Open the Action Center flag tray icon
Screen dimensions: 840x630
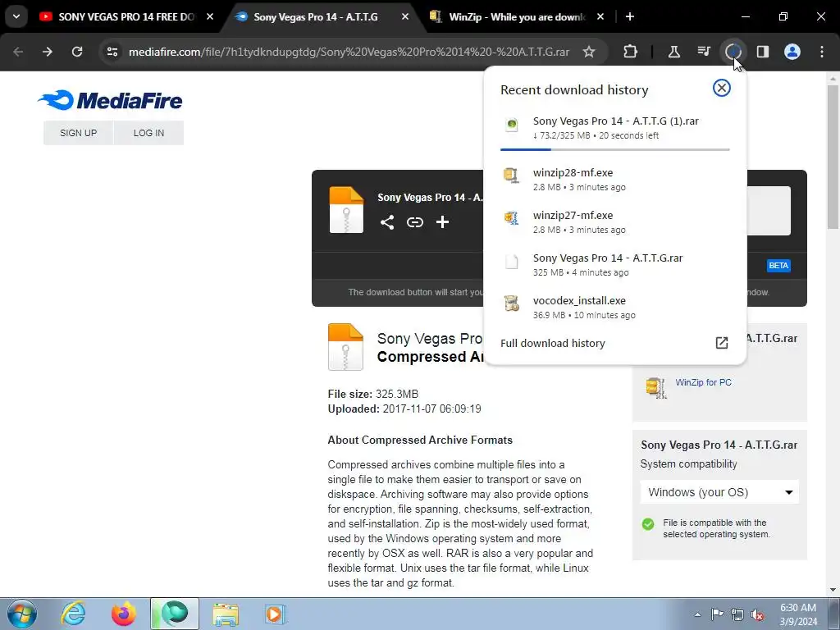(717, 614)
